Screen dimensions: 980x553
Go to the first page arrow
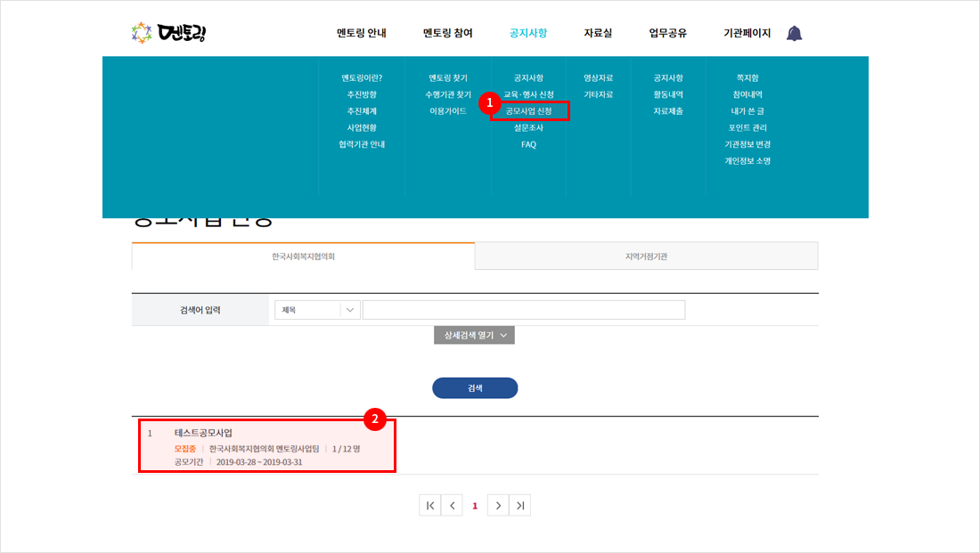point(430,506)
